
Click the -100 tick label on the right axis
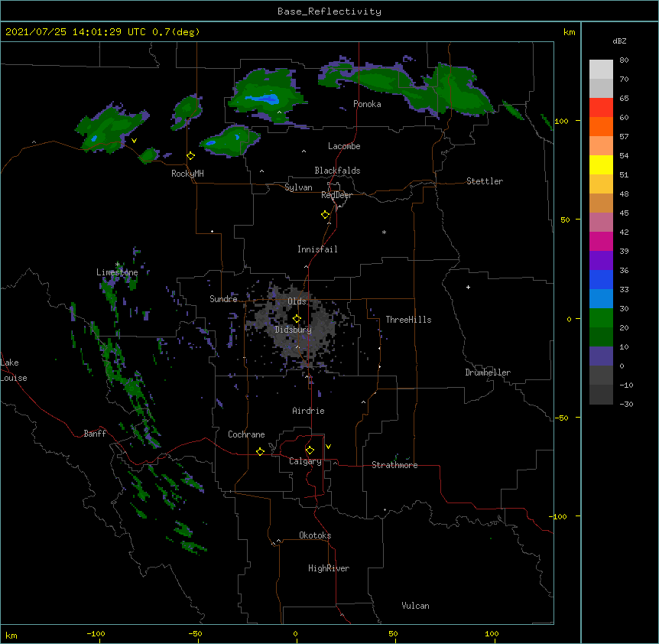point(559,516)
